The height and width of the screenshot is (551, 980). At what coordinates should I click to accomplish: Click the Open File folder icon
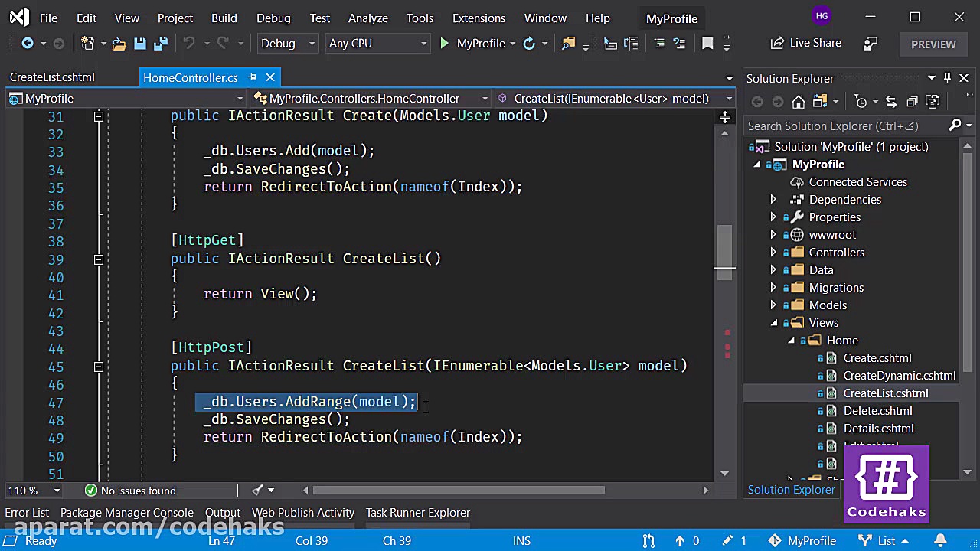pyautogui.click(x=119, y=44)
